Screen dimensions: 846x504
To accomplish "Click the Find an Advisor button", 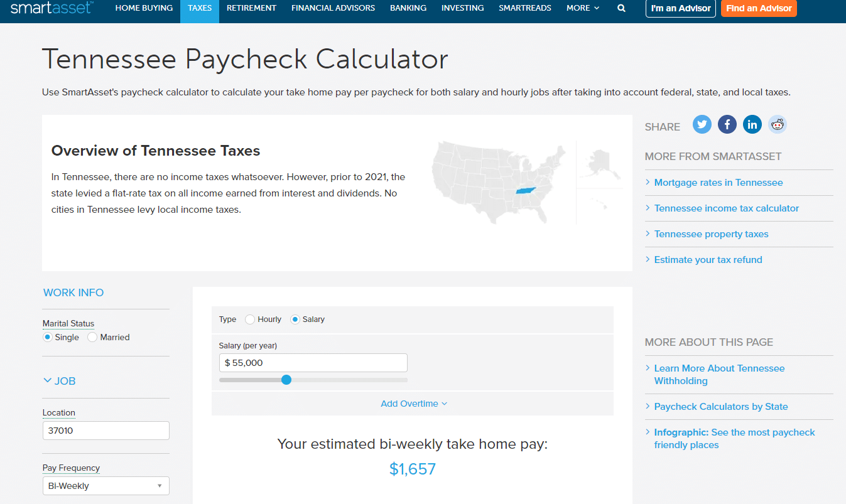I will 759,8.
